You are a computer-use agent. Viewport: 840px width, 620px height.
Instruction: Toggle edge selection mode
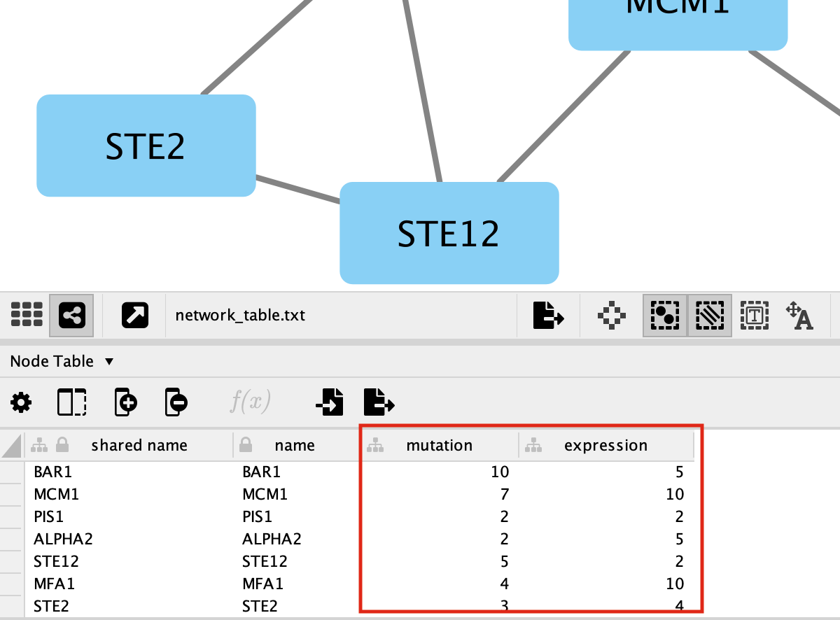coord(709,316)
